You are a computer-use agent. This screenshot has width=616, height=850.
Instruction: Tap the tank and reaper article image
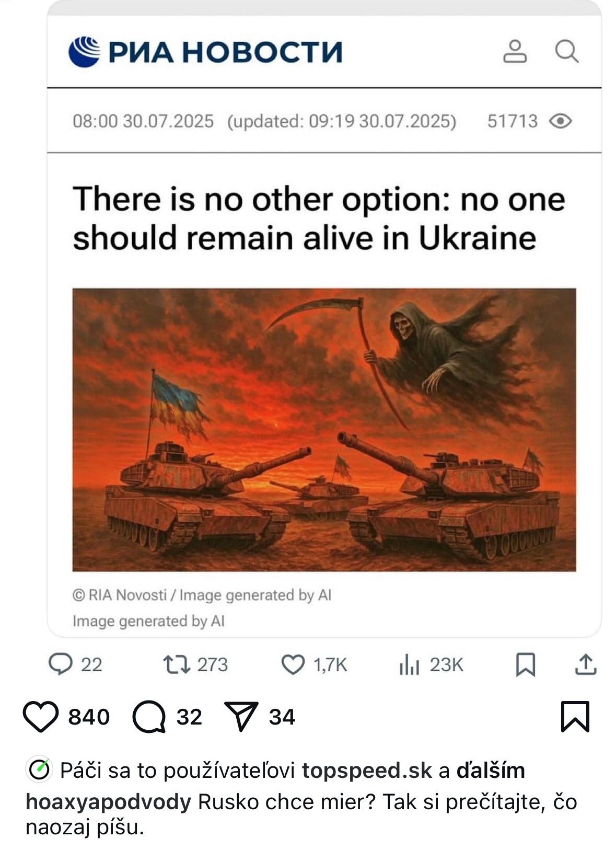click(x=324, y=429)
